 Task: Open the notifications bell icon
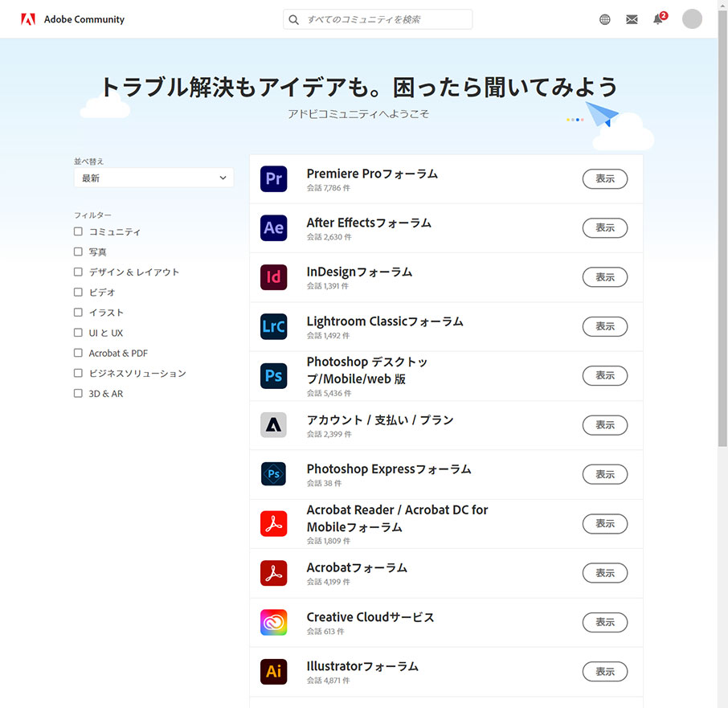[658, 19]
